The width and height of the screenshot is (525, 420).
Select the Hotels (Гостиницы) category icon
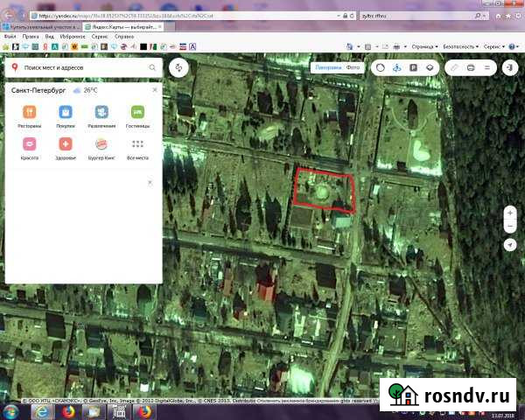(x=136, y=112)
